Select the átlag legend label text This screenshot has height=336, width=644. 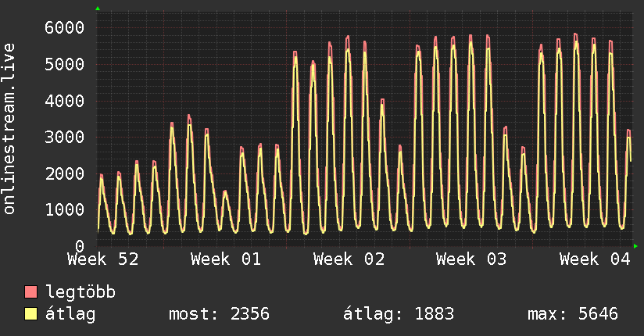pos(71,315)
